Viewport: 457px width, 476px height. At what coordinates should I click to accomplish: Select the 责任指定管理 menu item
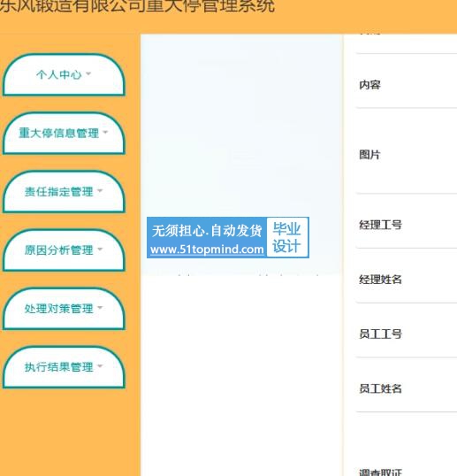tap(64, 192)
